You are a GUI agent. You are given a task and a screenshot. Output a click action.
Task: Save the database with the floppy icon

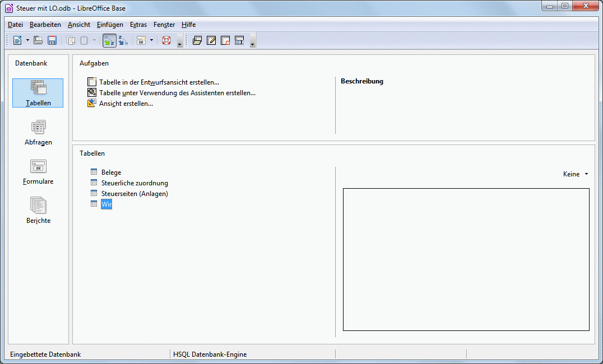52,40
